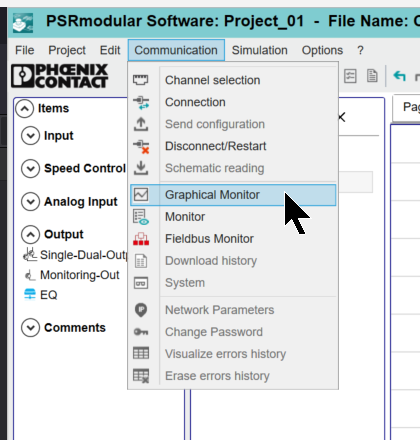420x440 pixels.
Task: Collapse the Items panel chevron
Action: 24,109
